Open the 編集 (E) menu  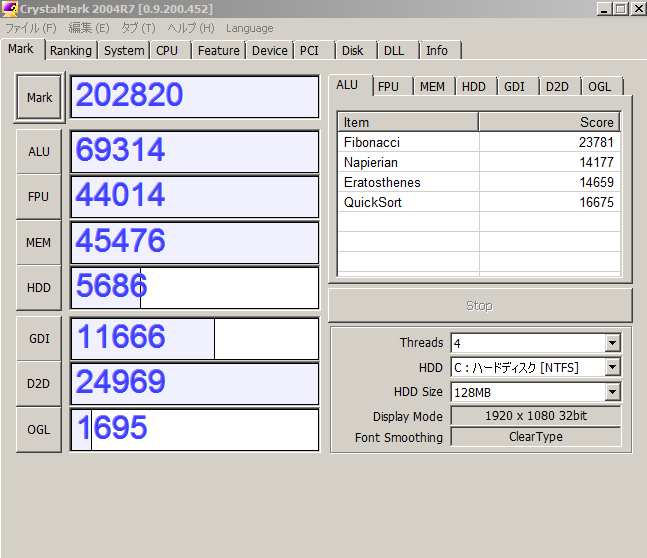tap(89, 28)
